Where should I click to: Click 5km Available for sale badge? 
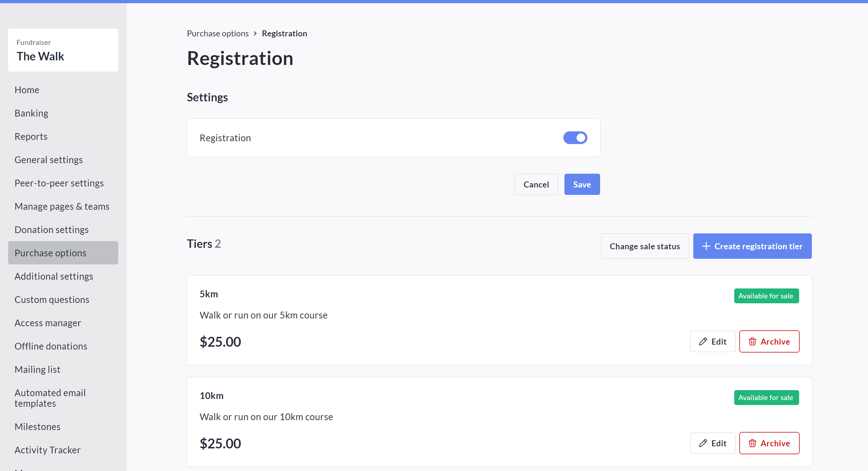coord(766,296)
